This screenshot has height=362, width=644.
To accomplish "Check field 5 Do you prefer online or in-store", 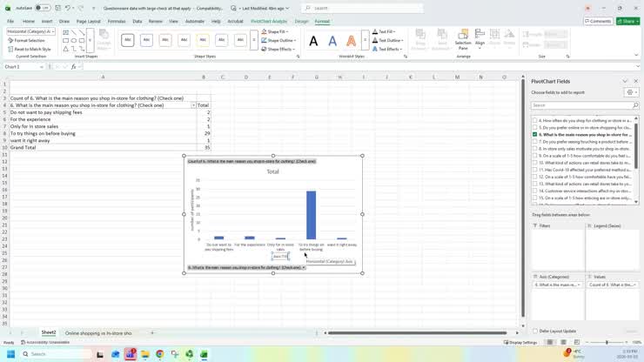I will (x=534, y=127).
